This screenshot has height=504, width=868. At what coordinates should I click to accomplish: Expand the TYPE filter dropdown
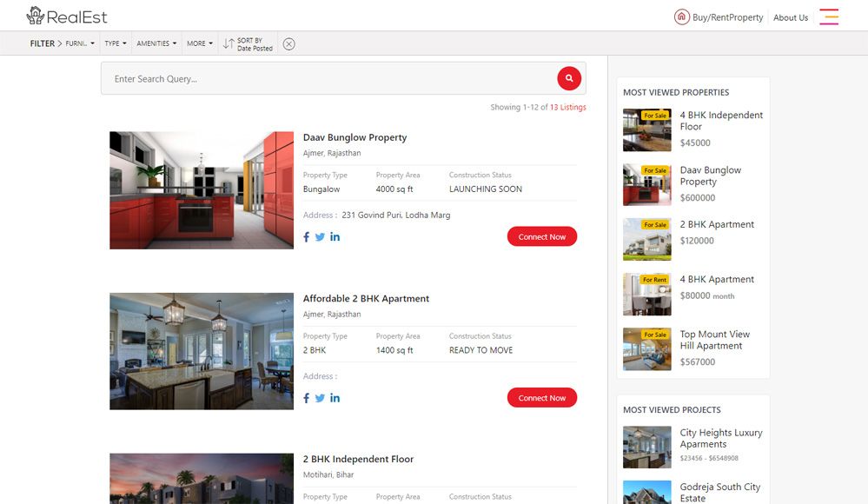(116, 43)
